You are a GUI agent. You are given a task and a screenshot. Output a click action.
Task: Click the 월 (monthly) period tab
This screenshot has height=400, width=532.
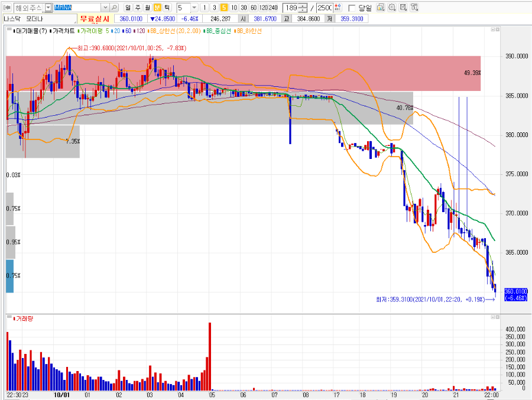coord(147,8)
